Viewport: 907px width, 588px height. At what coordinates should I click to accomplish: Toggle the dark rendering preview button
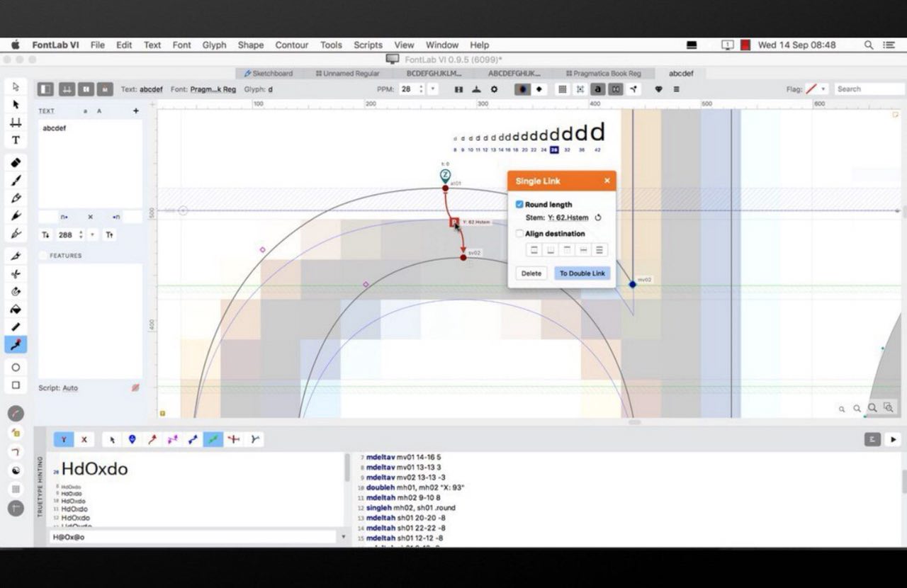pyautogui.click(x=523, y=89)
